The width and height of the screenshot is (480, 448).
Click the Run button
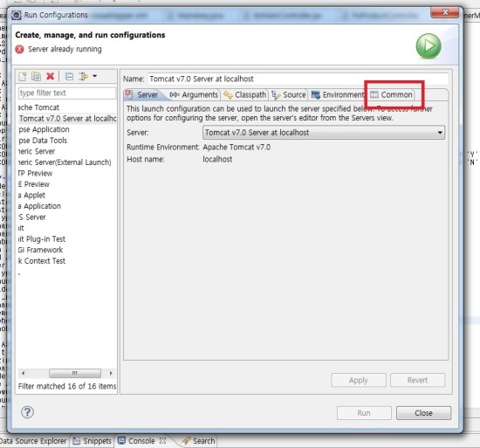[364, 413]
